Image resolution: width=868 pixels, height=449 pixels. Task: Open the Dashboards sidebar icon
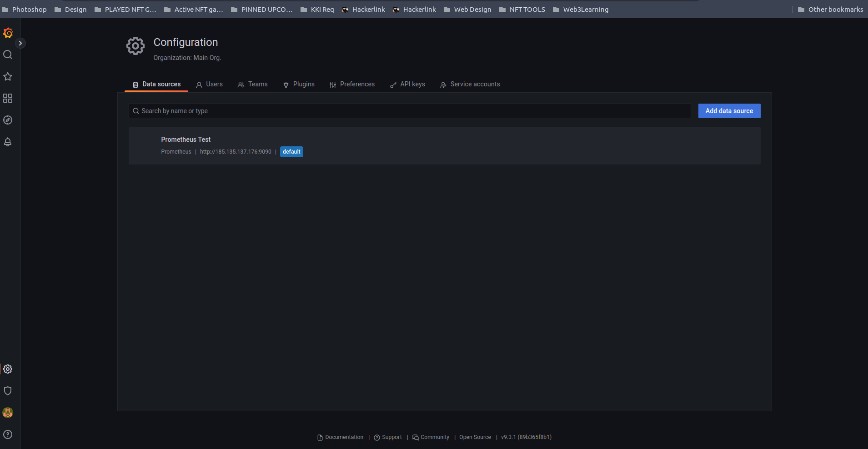click(x=8, y=98)
